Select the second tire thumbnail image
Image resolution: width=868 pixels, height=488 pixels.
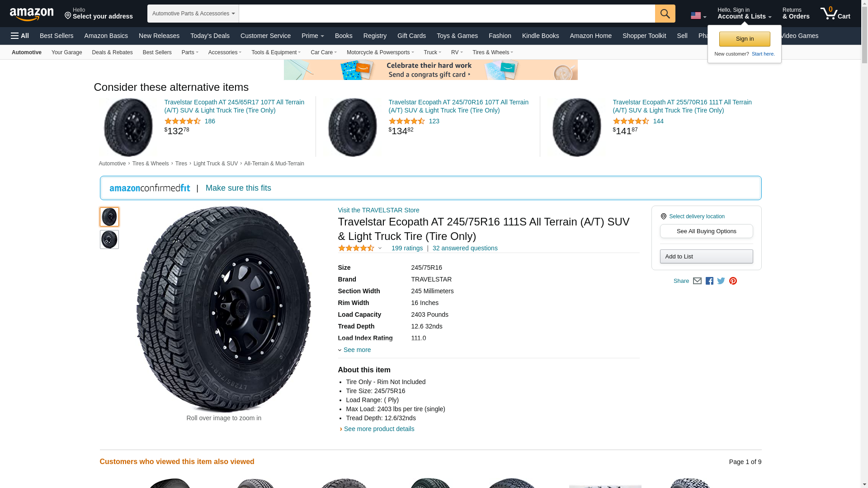pyautogui.click(x=109, y=239)
